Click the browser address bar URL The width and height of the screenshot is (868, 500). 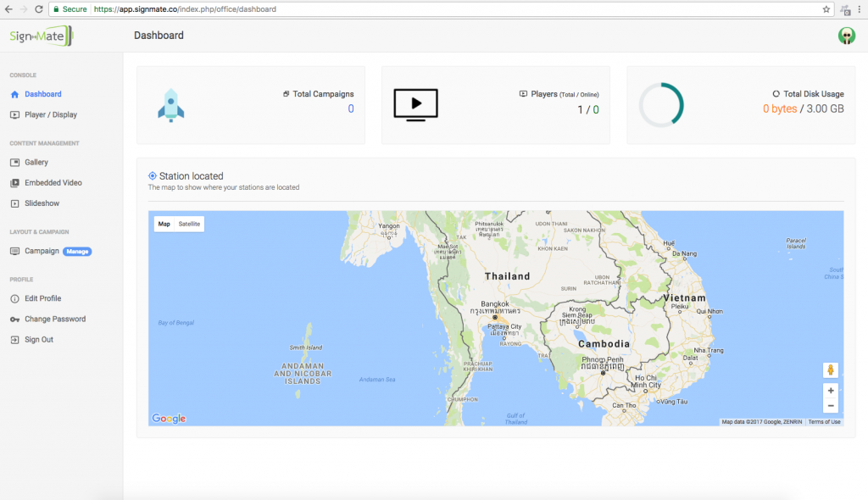click(x=185, y=8)
